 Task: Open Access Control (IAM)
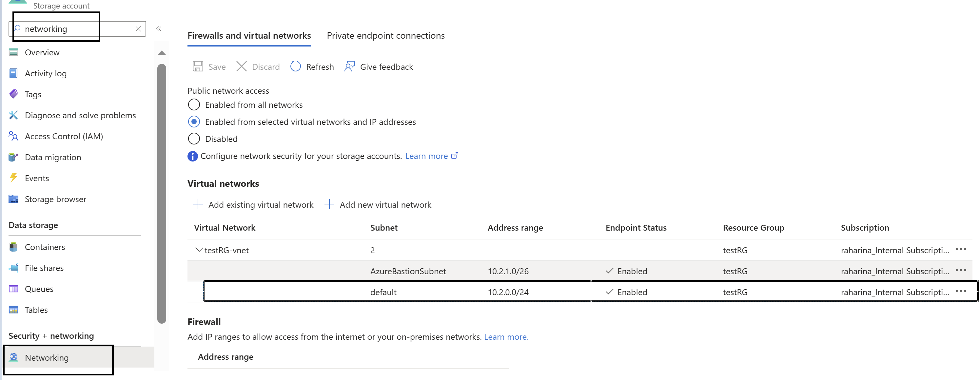64,136
